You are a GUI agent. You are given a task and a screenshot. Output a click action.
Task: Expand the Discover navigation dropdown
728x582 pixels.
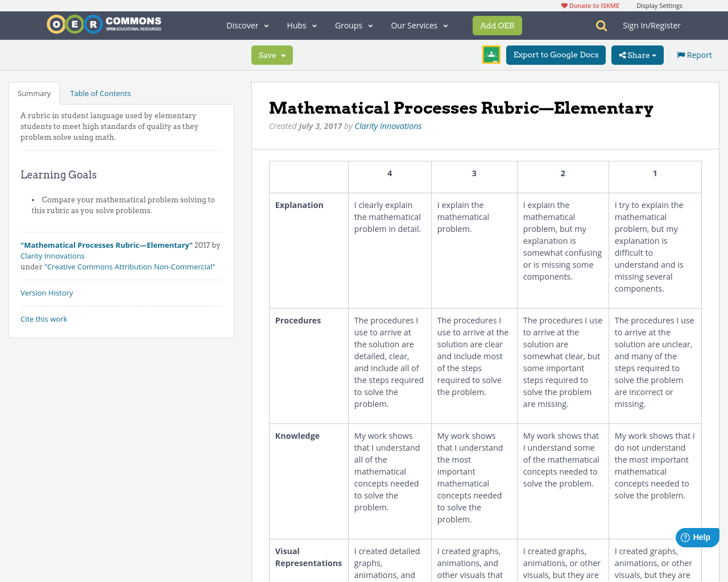pos(246,25)
